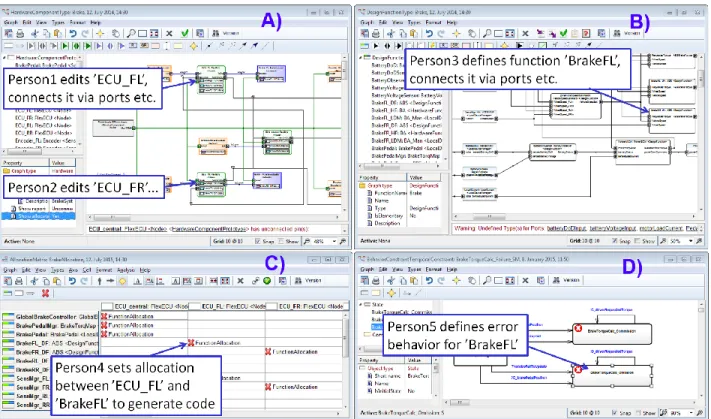Select highlighted Show allocations property row in window A
Viewport: 711px width, 419px height.
point(39,216)
